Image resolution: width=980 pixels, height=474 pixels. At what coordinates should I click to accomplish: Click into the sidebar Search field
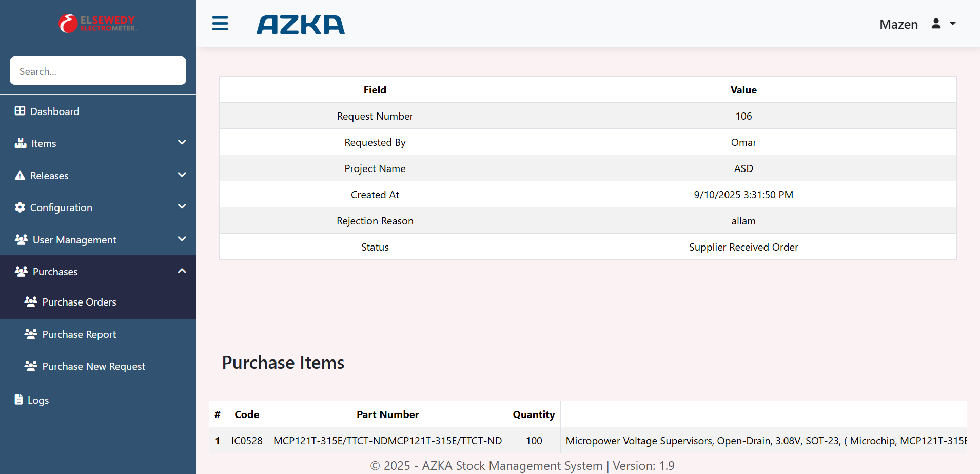tap(97, 71)
